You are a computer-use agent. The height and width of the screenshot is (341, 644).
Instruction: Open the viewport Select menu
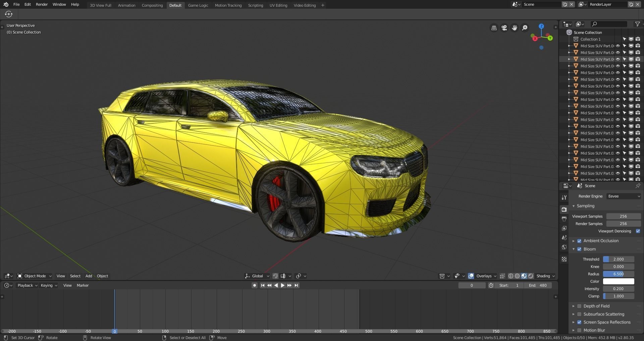pyautogui.click(x=75, y=276)
